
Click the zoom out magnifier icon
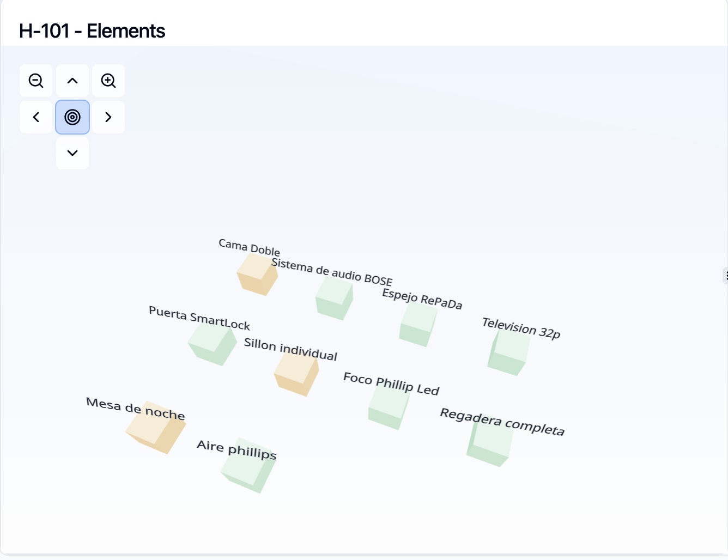36,81
